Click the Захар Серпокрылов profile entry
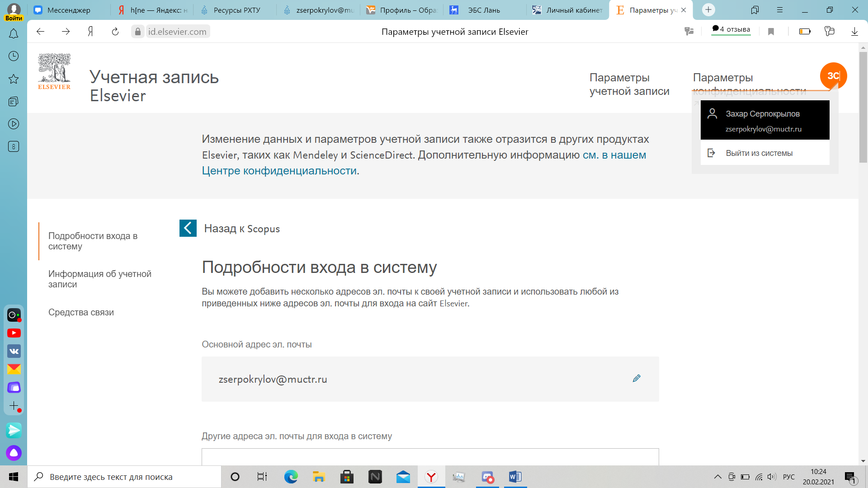 (x=765, y=120)
